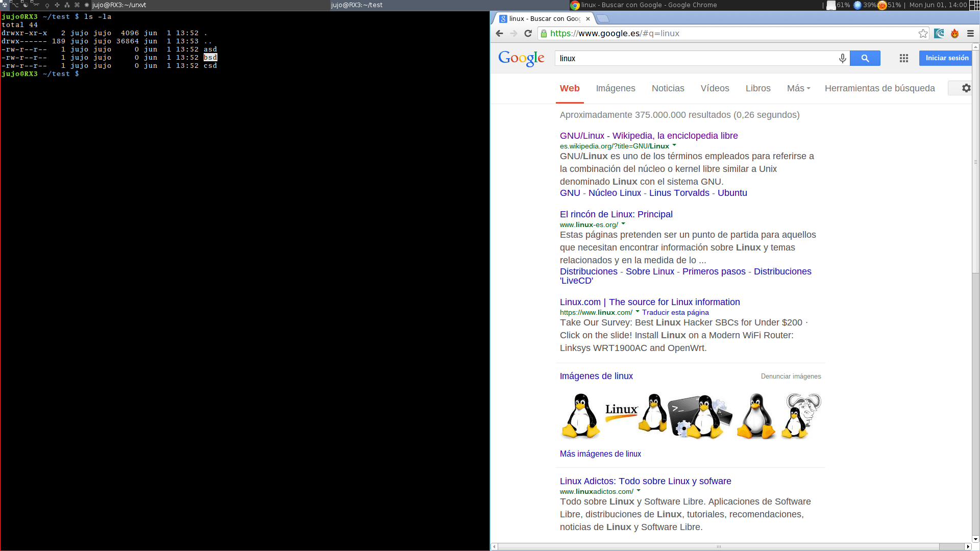Click the Iniciar sesión button
980x551 pixels.
[x=947, y=58]
